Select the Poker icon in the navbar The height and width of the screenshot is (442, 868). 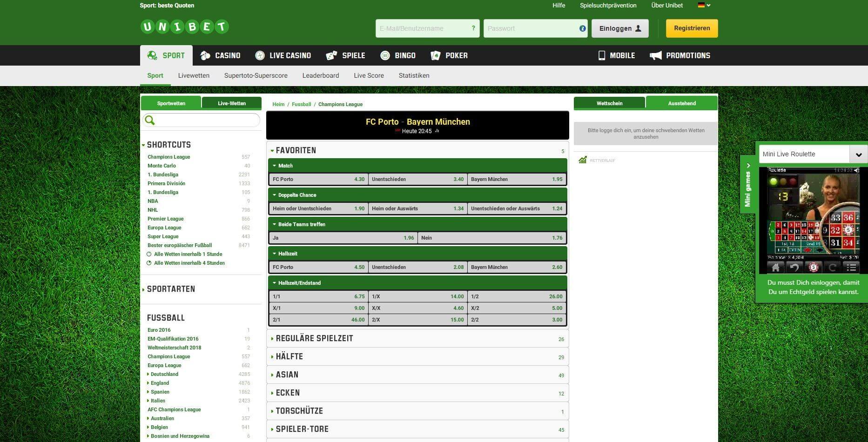tap(436, 55)
